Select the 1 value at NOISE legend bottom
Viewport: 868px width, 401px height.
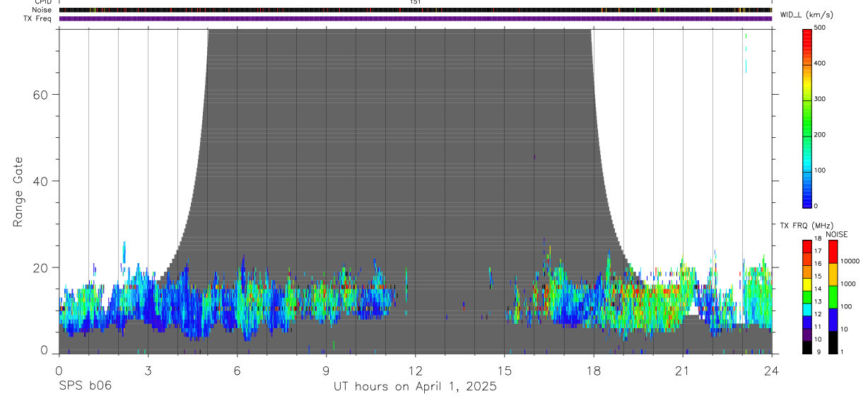pos(843,351)
